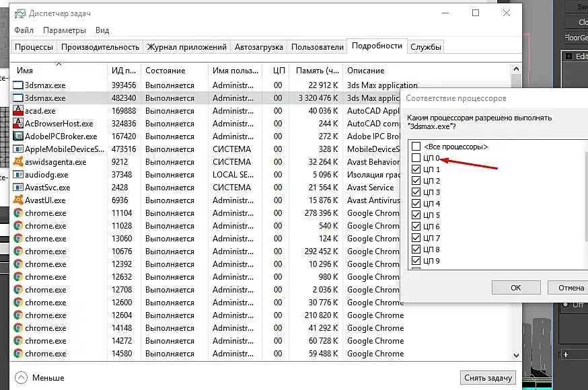Uncheck the ЦП 5 checkbox

(416, 214)
